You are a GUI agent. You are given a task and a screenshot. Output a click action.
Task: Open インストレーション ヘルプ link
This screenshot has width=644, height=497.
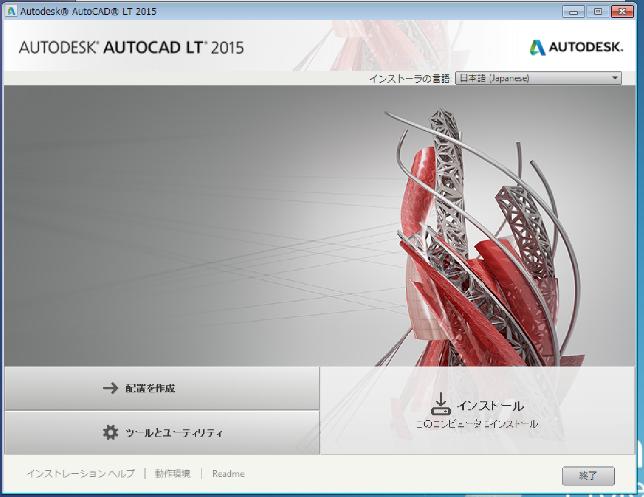80,474
